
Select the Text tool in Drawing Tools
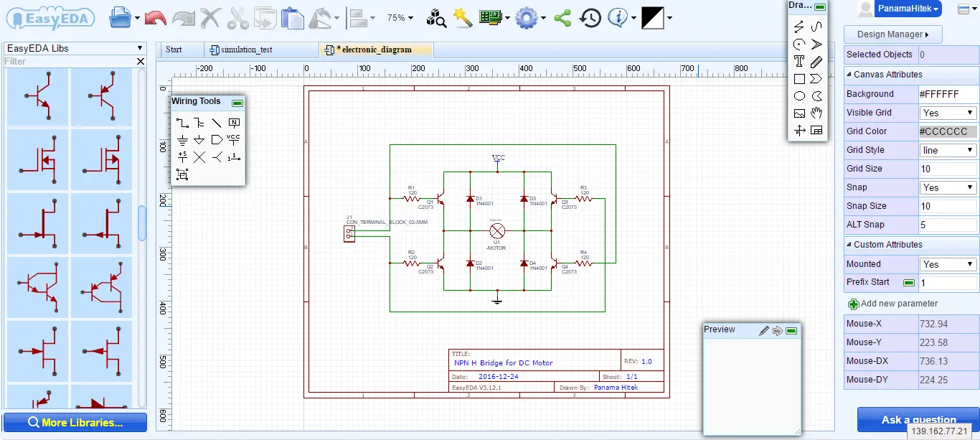coord(798,61)
